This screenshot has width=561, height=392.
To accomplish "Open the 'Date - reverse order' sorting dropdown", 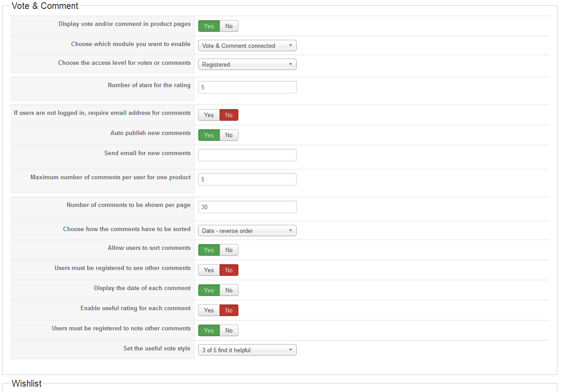I will [247, 231].
